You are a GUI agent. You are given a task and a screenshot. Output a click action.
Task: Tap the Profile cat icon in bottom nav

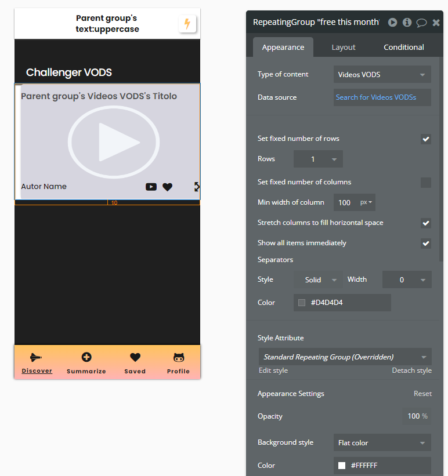tap(179, 358)
